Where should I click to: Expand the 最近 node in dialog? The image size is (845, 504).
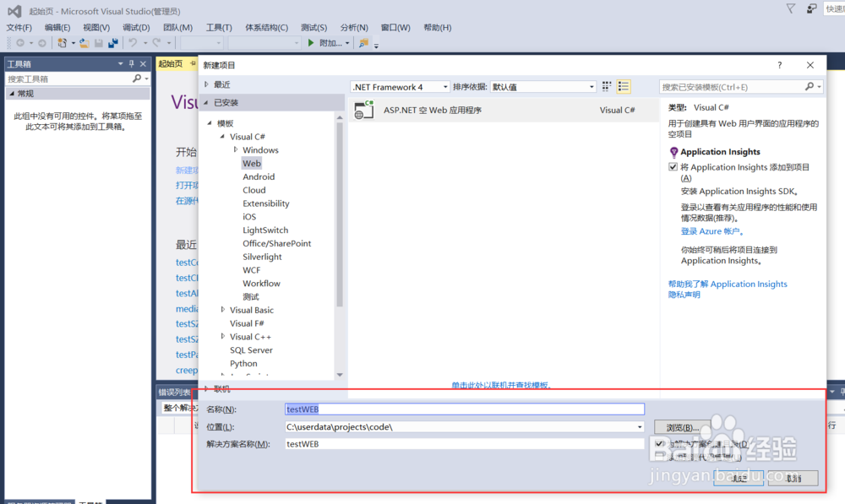pyautogui.click(x=206, y=84)
